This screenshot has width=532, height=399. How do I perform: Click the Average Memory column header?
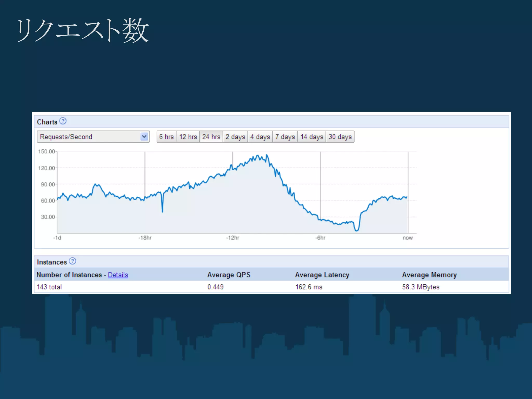429,275
